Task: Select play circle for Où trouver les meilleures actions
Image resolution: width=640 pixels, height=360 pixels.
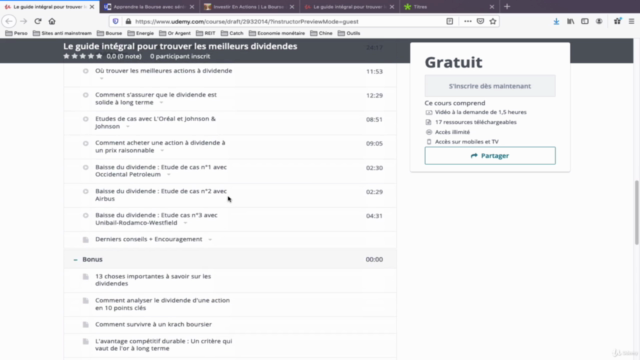Action: (x=85, y=71)
